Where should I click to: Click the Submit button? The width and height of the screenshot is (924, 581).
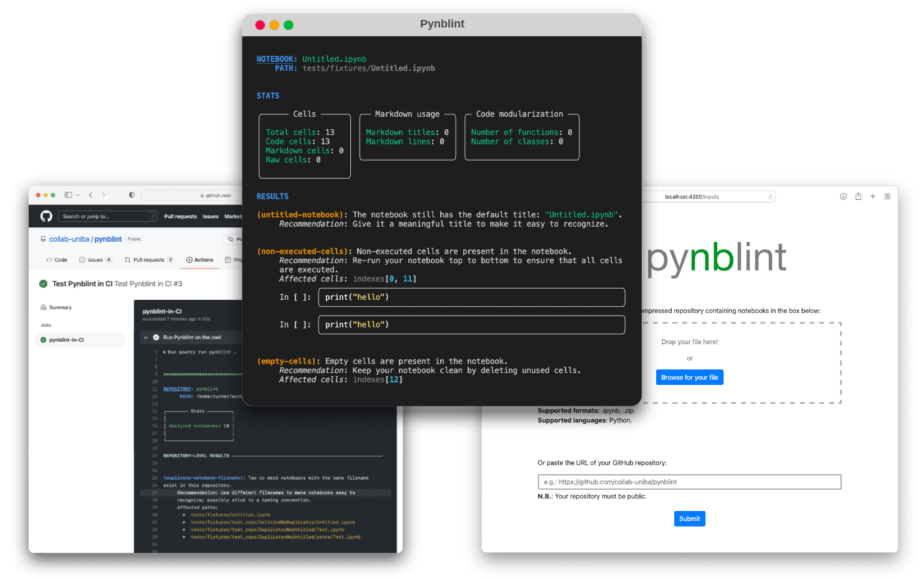click(x=689, y=519)
